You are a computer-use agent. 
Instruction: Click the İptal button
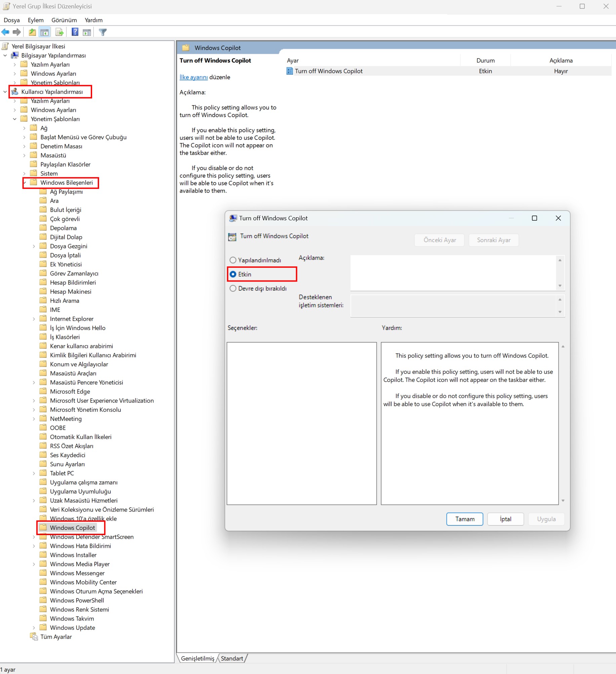click(x=505, y=519)
